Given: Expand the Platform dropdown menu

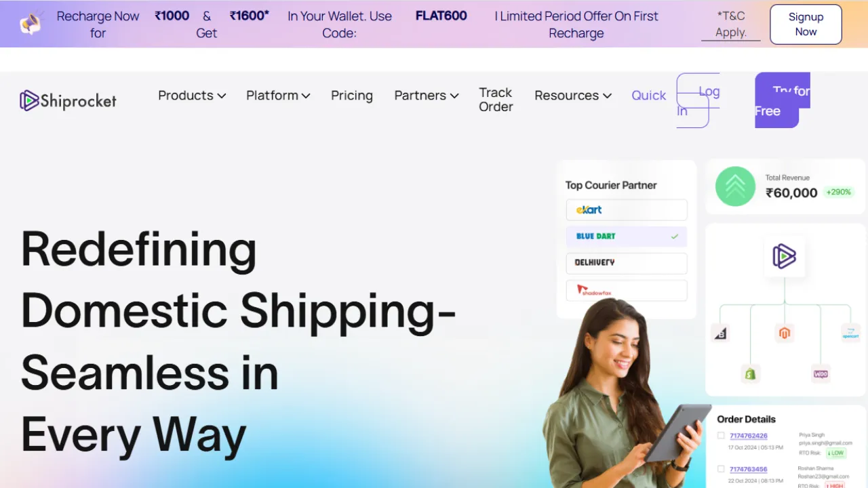Looking at the screenshot, I should pos(278,96).
